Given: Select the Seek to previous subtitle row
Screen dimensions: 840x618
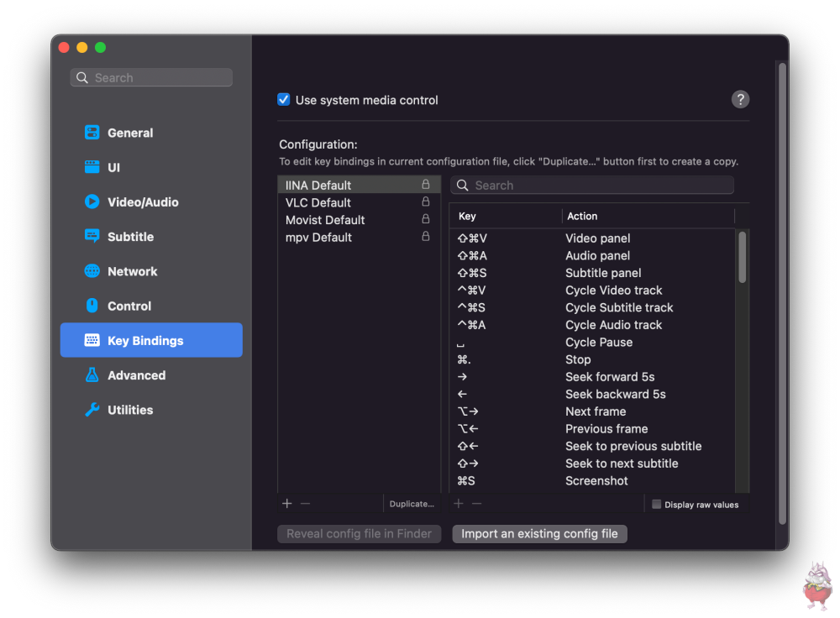Looking at the screenshot, I should (x=592, y=446).
